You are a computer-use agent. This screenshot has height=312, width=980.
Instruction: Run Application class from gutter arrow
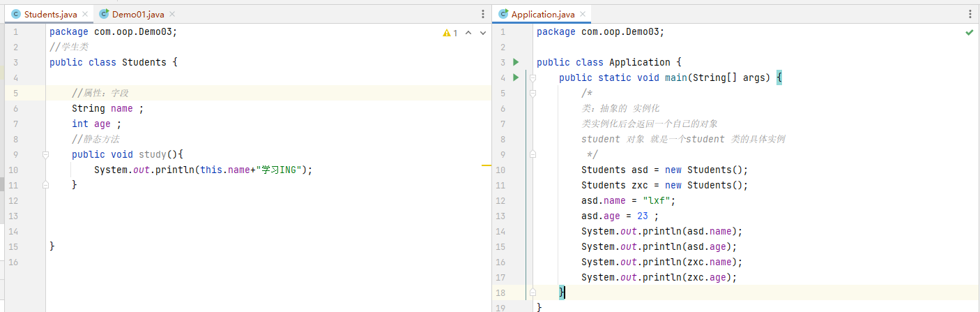tap(516, 62)
